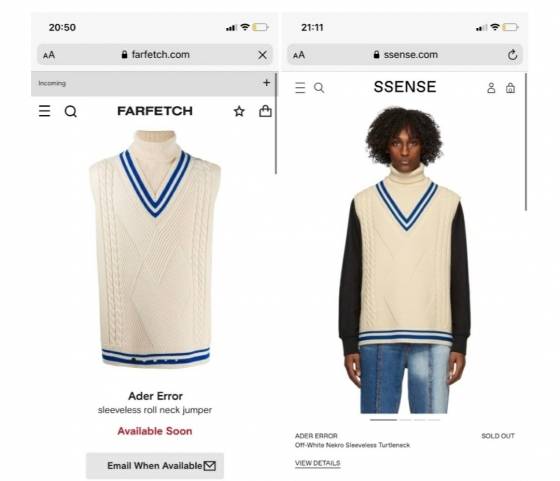
Task: Open the SSENSE account profile icon
Action: tap(491, 88)
